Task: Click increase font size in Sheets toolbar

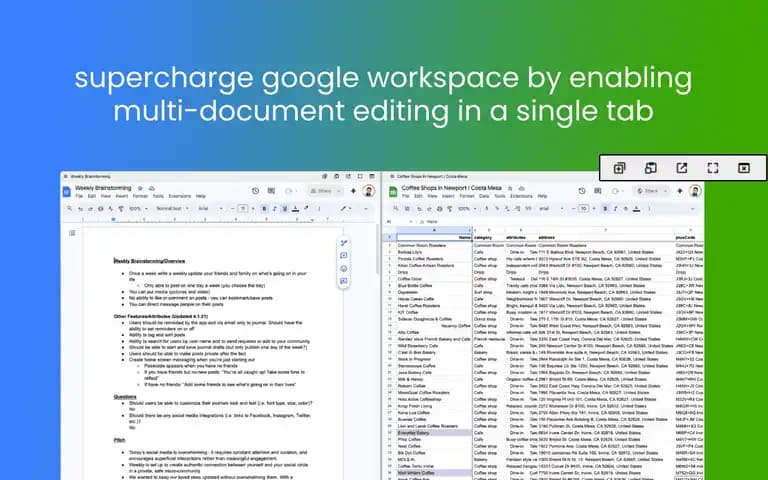Action: pos(594,209)
